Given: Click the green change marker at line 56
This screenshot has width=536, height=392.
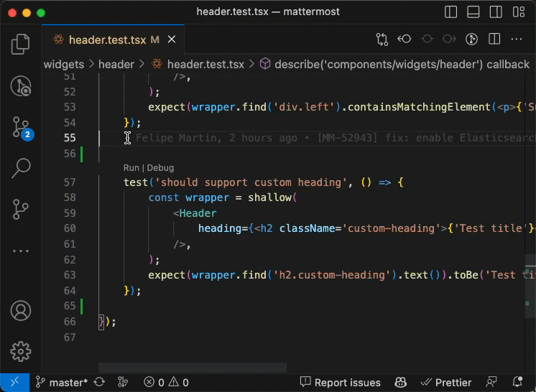Looking at the screenshot, I should 82,154.
